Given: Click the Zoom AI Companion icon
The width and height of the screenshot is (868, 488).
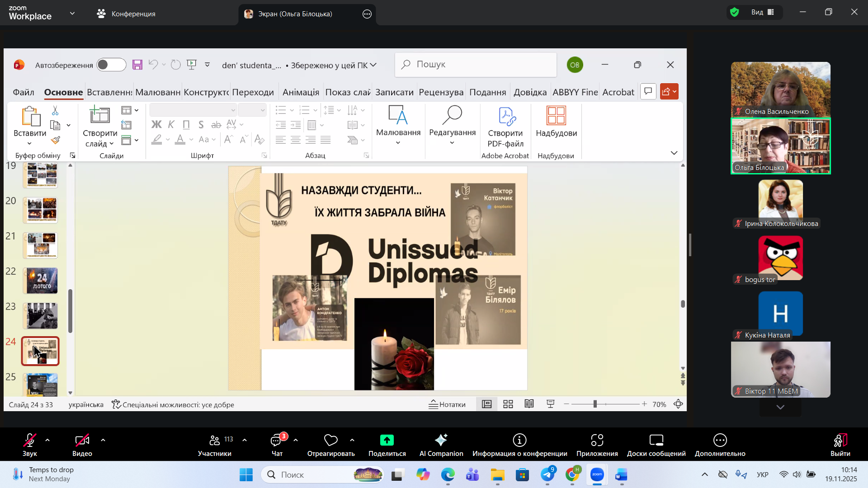Looking at the screenshot, I should (441, 440).
